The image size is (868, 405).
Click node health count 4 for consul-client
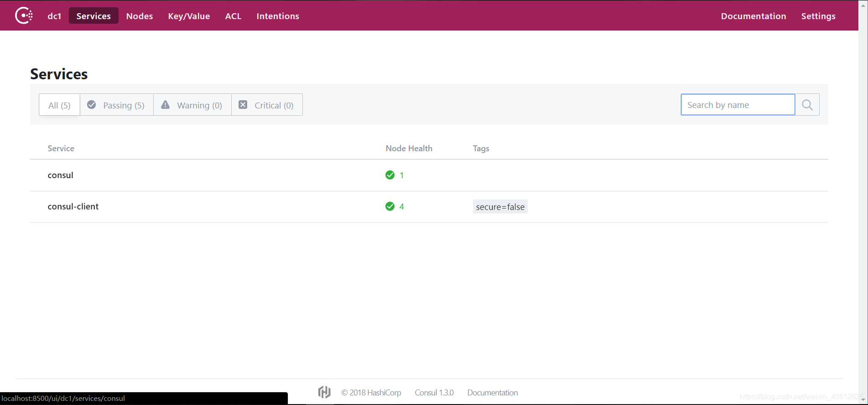(401, 207)
